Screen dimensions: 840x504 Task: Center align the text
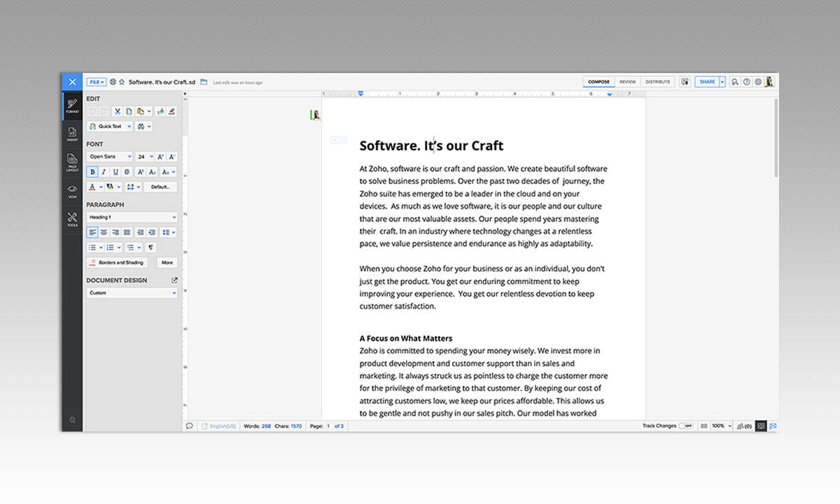(x=104, y=232)
